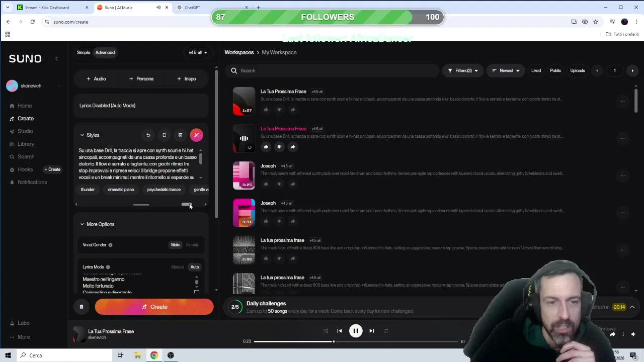The image size is (644, 362).
Task: Add the thunder style tag
Action: [x=88, y=190]
